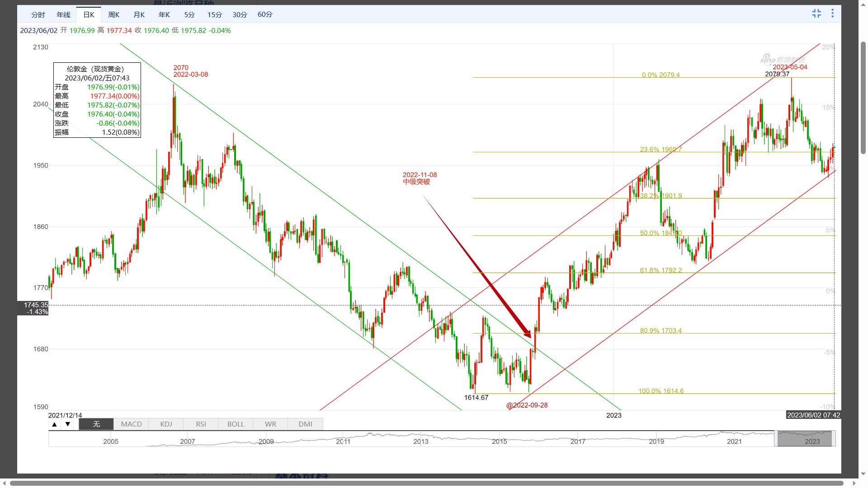
Task: Open the 月K monthly chart tab
Action: [x=139, y=15]
